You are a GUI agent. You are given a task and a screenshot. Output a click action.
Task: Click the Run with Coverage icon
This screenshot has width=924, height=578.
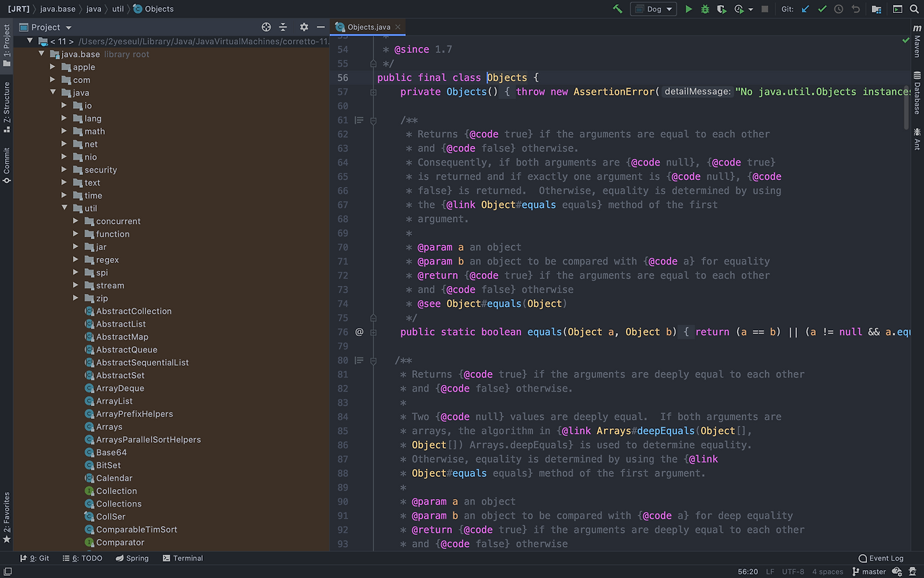click(721, 9)
